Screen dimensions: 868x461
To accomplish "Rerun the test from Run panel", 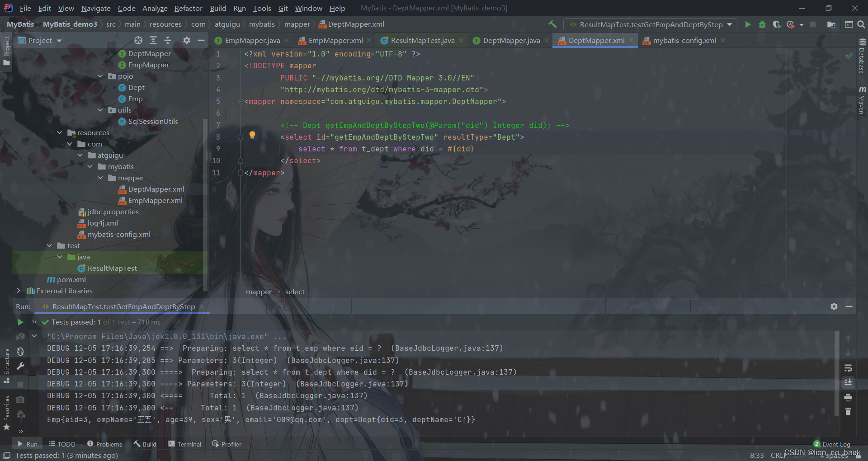I will 20,322.
